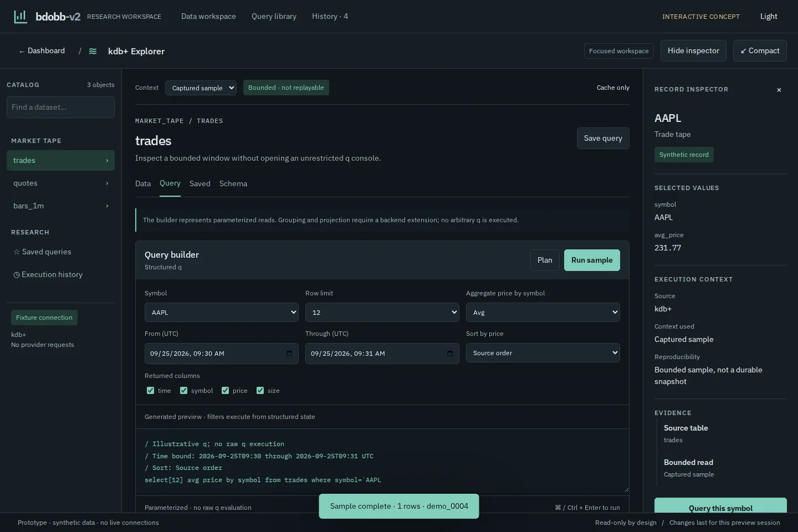Click inside the generated q preview text area
The image size is (798, 532).
pyautogui.click(x=382, y=461)
